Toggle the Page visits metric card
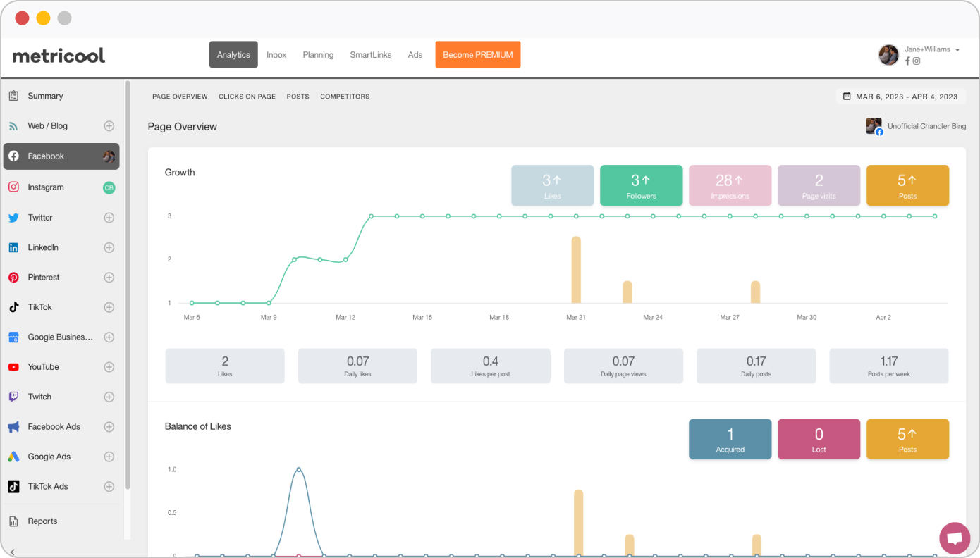 (x=819, y=185)
